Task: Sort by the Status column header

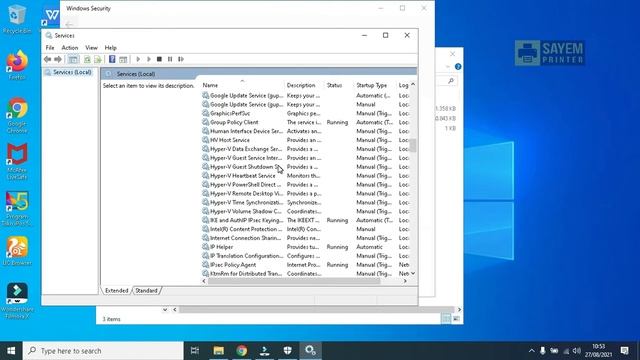Action: (x=339, y=85)
